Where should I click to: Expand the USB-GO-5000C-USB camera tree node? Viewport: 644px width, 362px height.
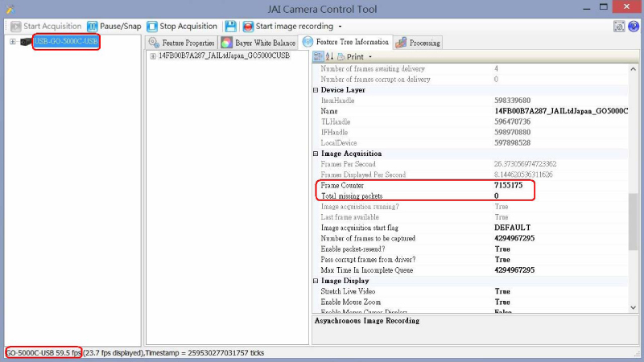click(12, 42)
